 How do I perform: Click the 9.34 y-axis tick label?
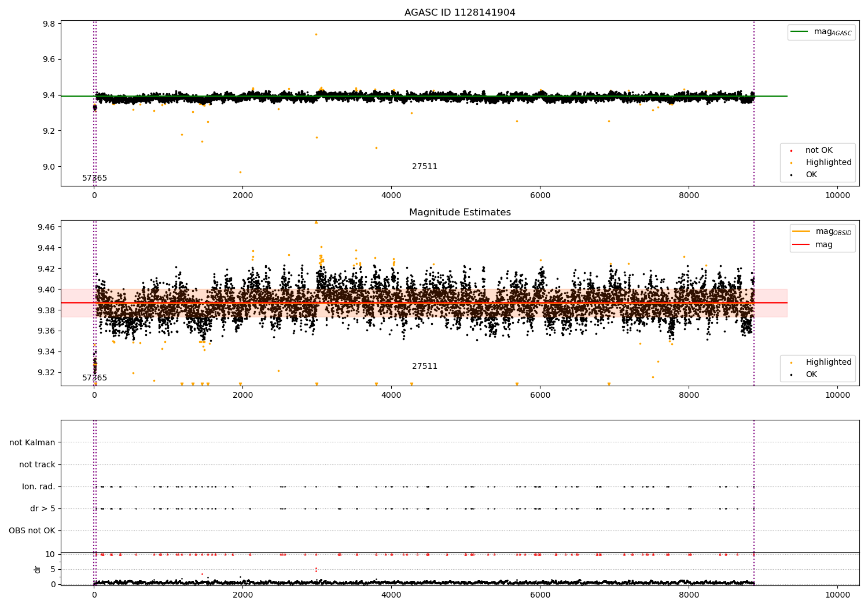(x=46, y=352)
